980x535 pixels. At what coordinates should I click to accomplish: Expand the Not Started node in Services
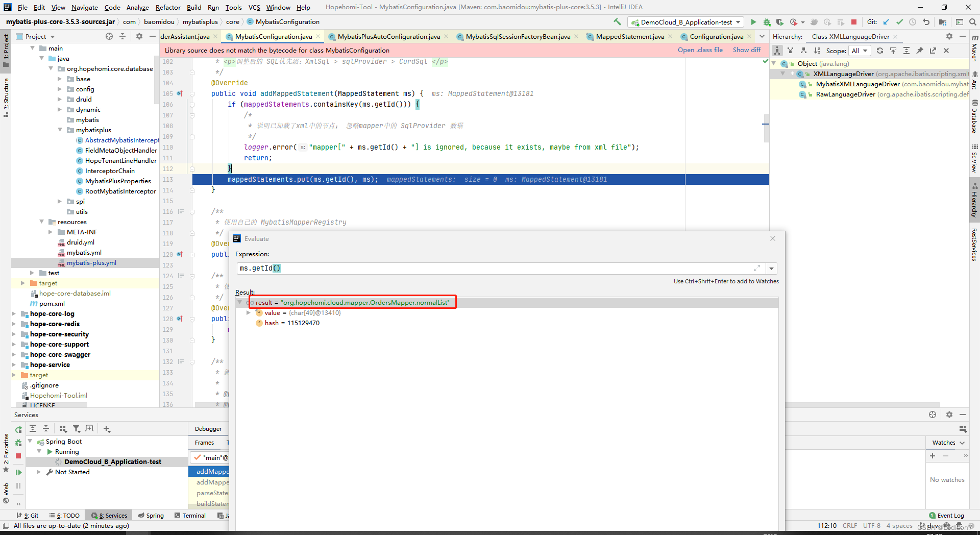click(39, 472)
